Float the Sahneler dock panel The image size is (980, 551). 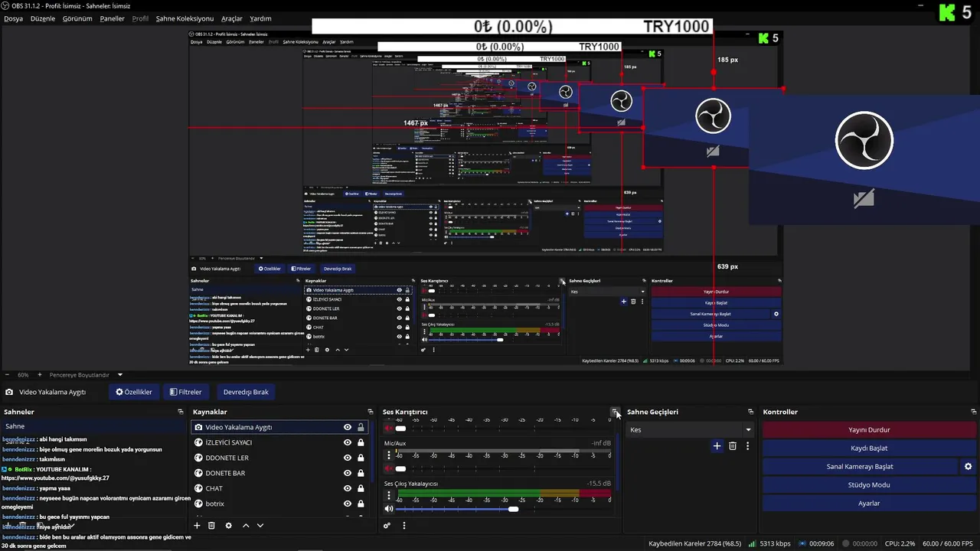[181, 412]
